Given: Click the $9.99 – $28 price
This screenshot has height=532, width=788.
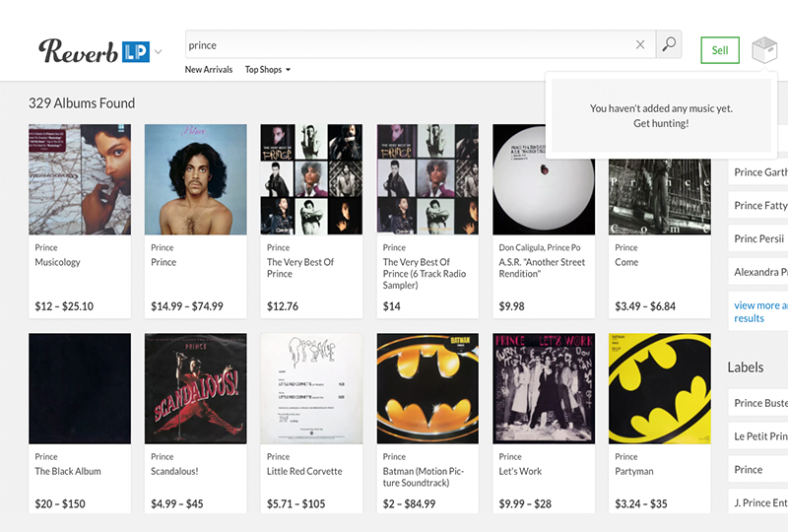Looking at the screenshot, I should tap(525, 503).
